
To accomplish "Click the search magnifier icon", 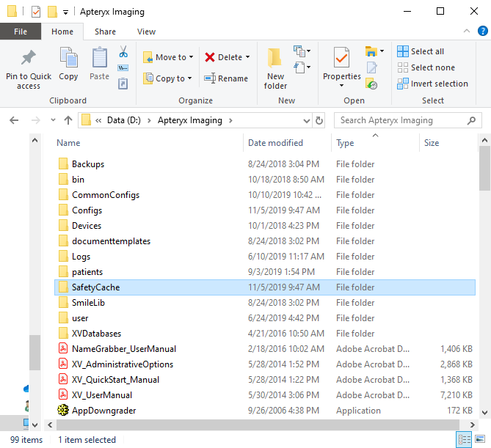I will (x=471, y=120).
